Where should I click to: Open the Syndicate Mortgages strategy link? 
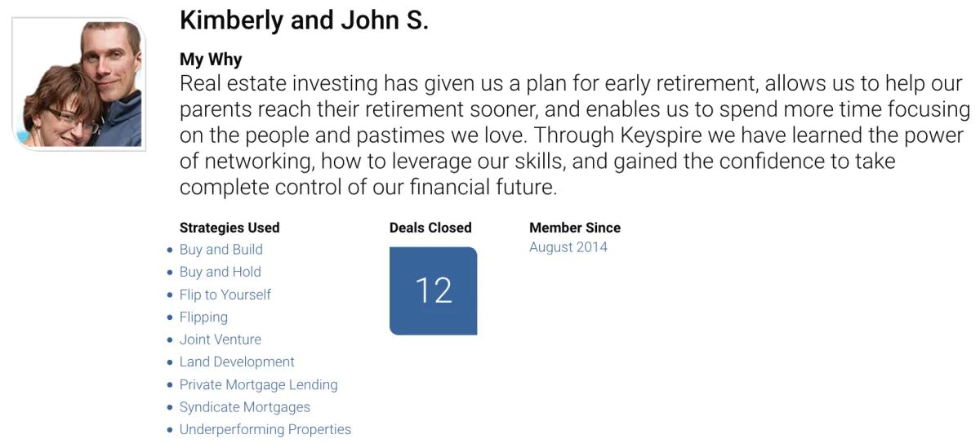click(x=245, y=407)
